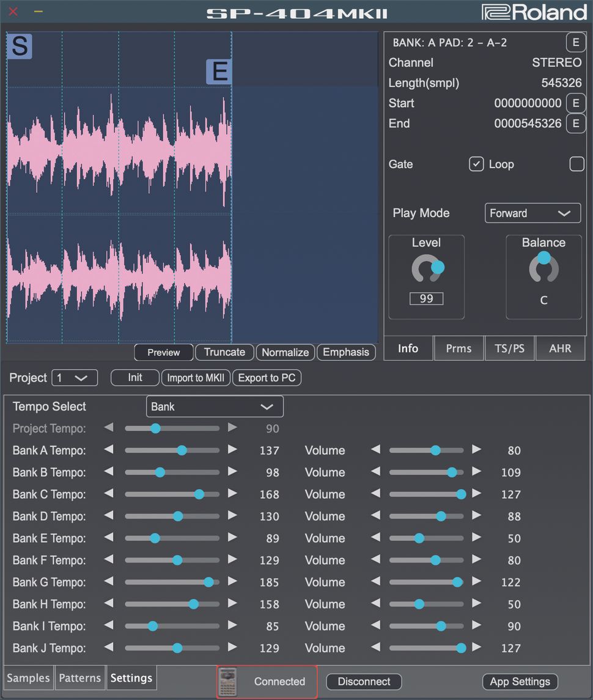Increase Bank A Tempo with right arrow

pos(232,450)
